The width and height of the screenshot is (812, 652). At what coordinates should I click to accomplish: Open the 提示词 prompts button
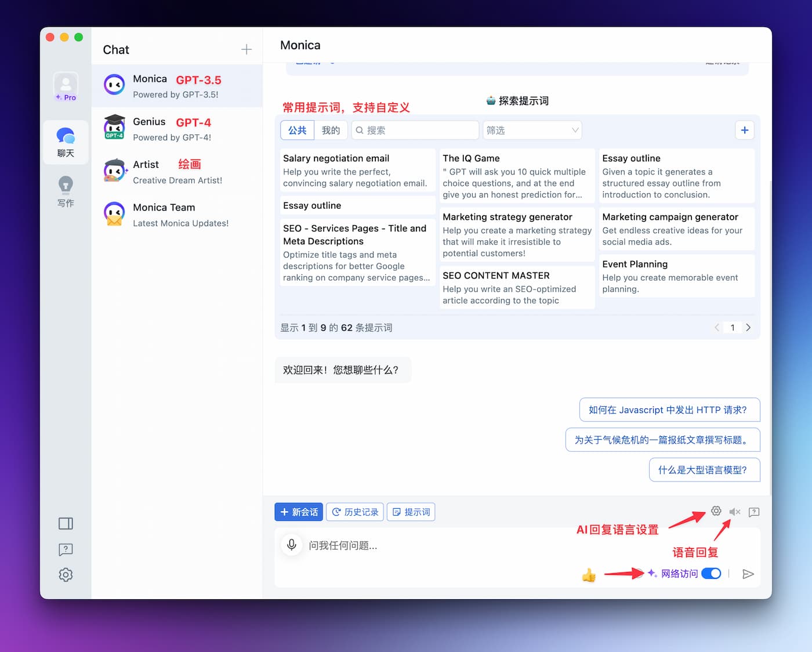(411, 512)
